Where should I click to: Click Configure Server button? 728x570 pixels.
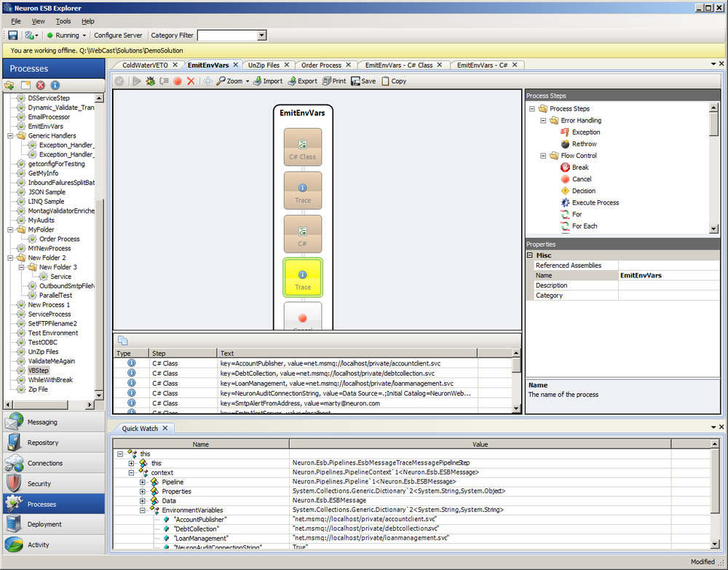click(118, 35)
